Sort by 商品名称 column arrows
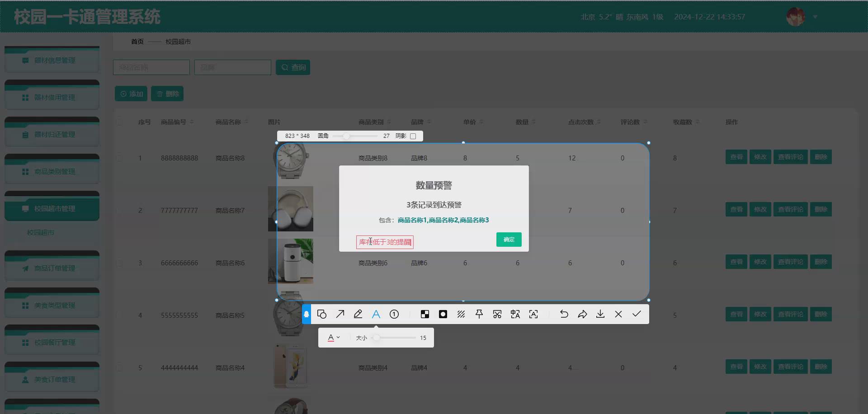 point(246,122)
